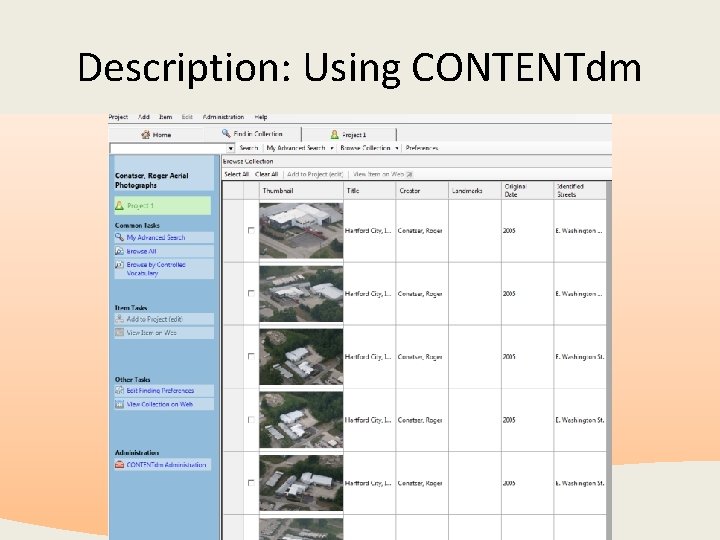Click the Browse All icon
The image size is (720, 540).
coord(119,251)
